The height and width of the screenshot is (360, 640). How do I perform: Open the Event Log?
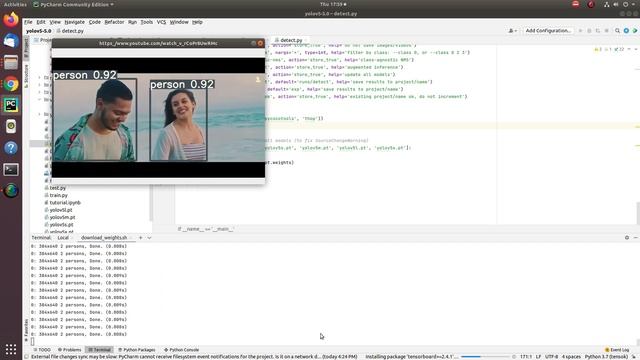(x=616, y=350)
